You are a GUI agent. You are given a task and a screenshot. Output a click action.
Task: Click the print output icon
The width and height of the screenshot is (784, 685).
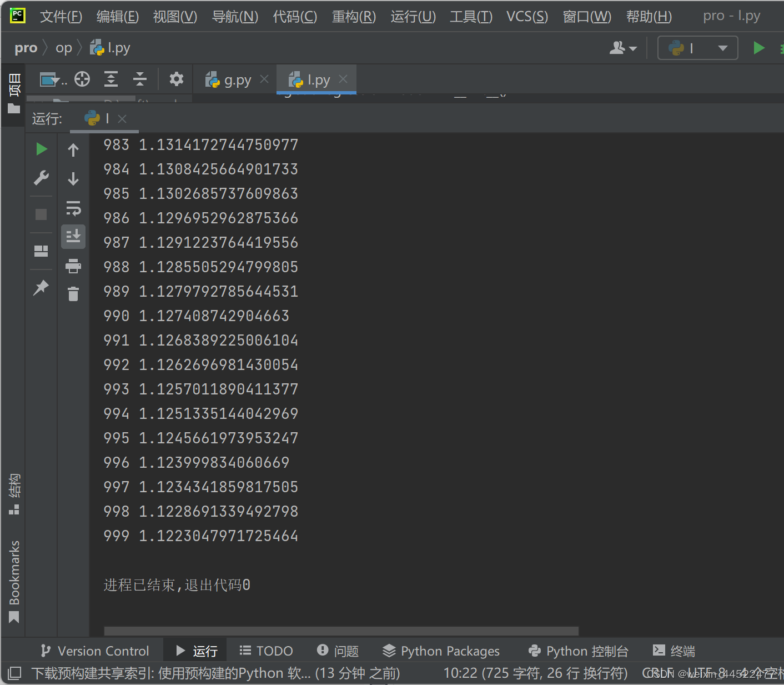click(x=73, y=266)
